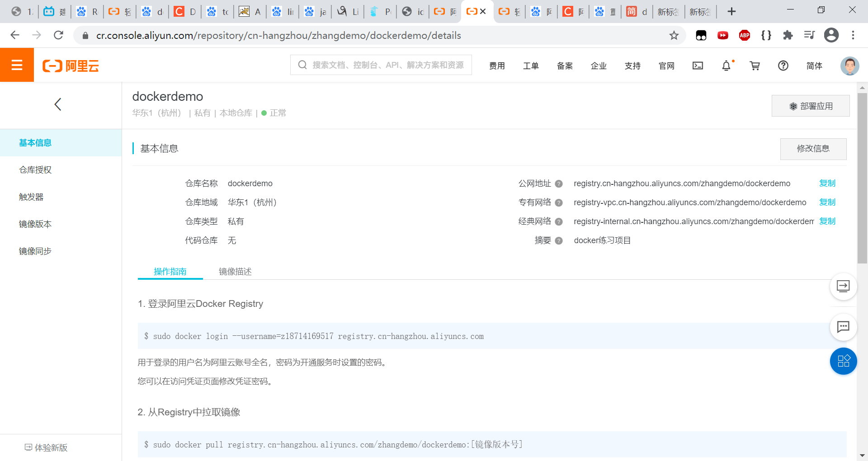Open a new browser tab
The image size is (868, 461).
click(x=731, y=12)
